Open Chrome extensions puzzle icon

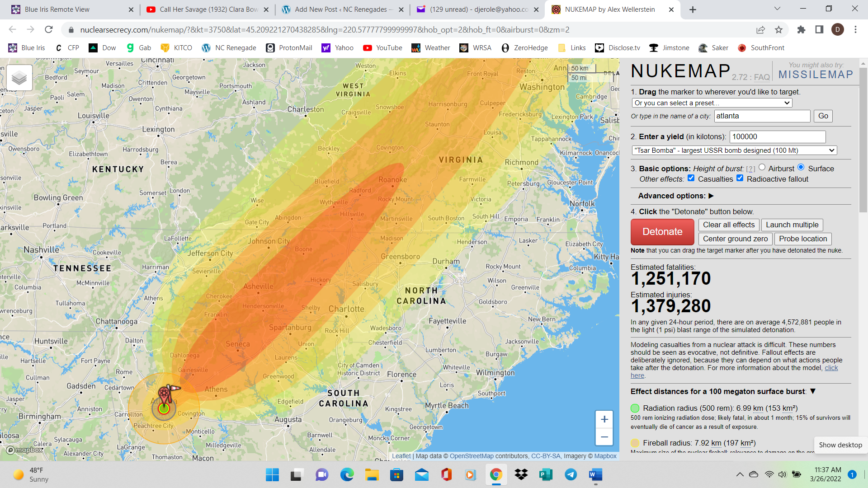click(x=801, y=29)
